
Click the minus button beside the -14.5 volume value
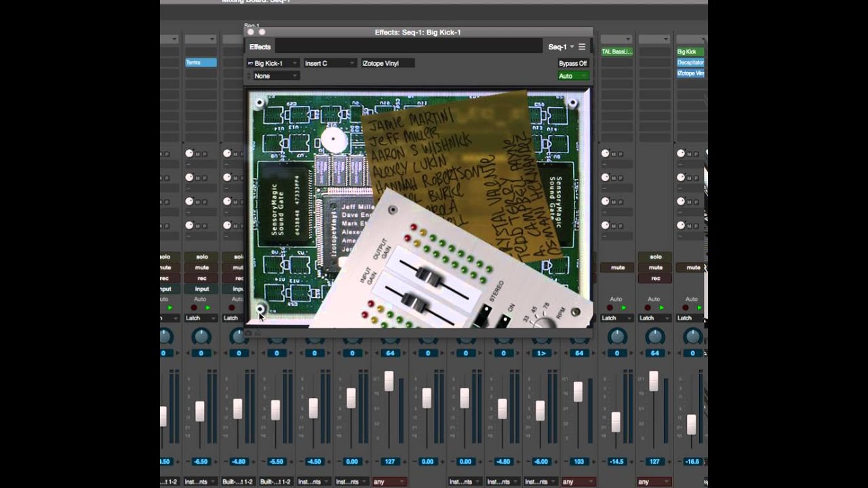tap(603, 462)
